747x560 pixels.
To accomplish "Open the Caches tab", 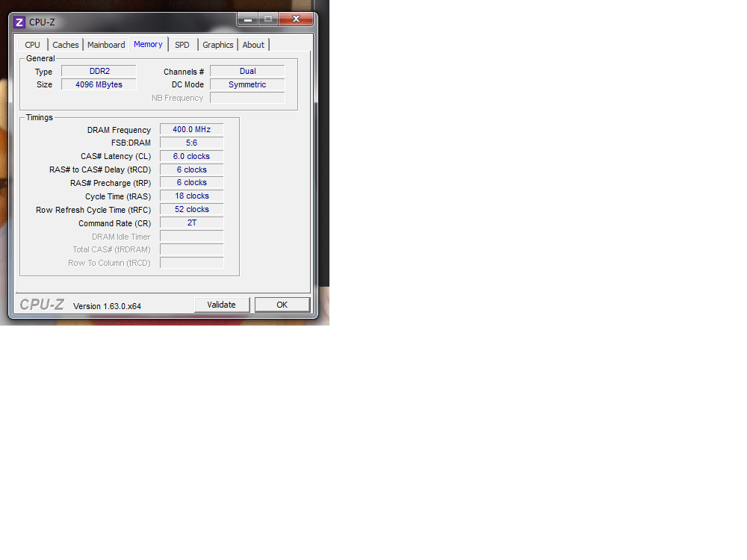I will click(x=65, y=45).
